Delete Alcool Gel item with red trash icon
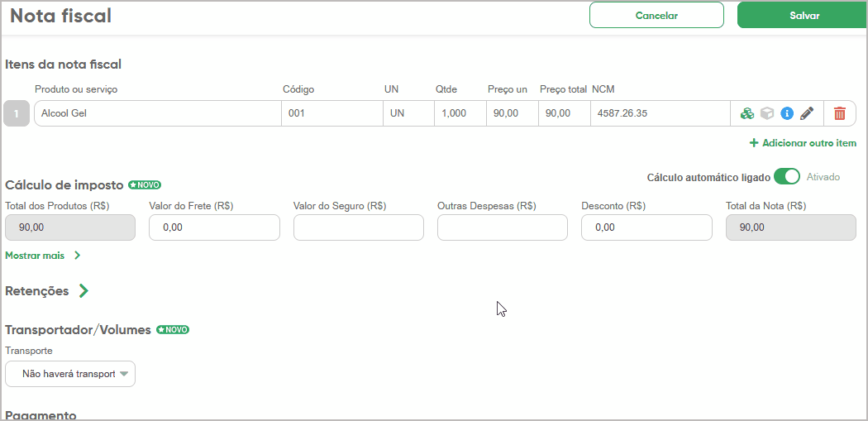 840,113
